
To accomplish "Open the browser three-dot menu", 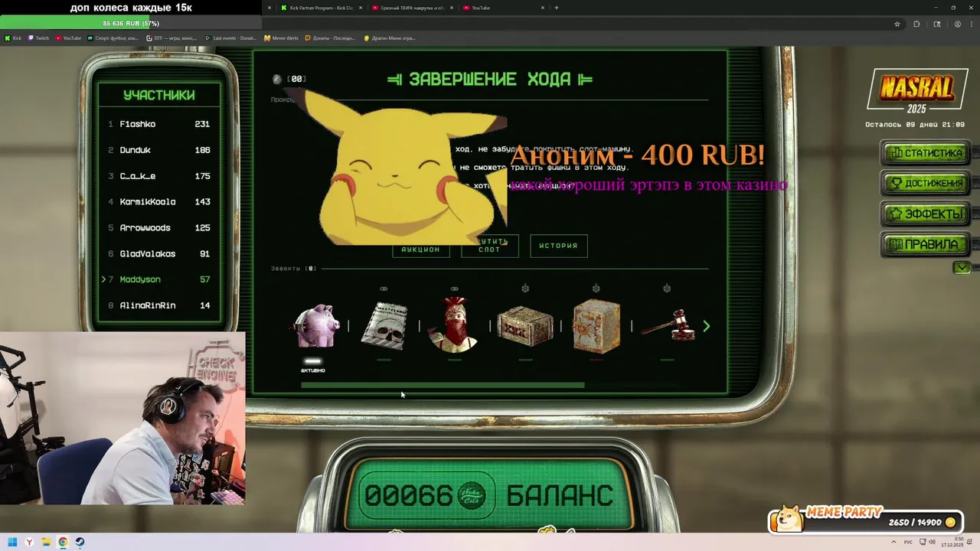I will 972,24.
